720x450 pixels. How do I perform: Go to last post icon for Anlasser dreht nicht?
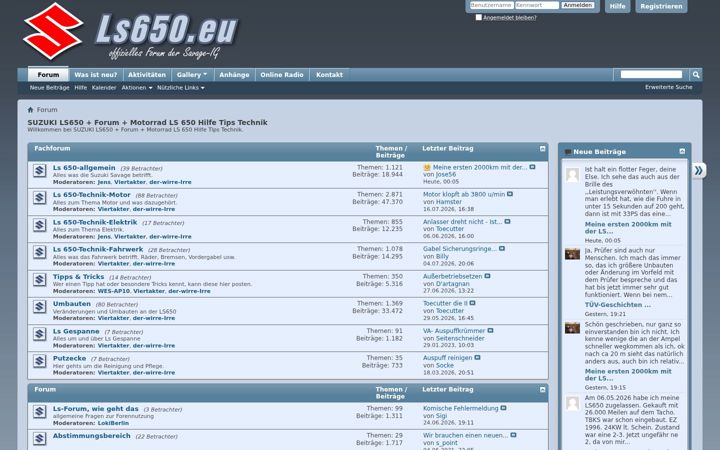click(x=507, y=221)
